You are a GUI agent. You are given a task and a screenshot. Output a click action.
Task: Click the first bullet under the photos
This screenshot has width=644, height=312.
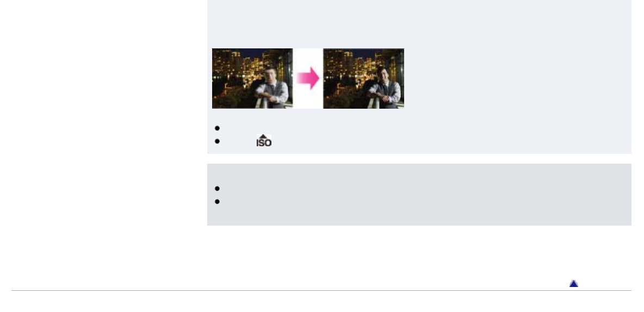tap(217, 128)
